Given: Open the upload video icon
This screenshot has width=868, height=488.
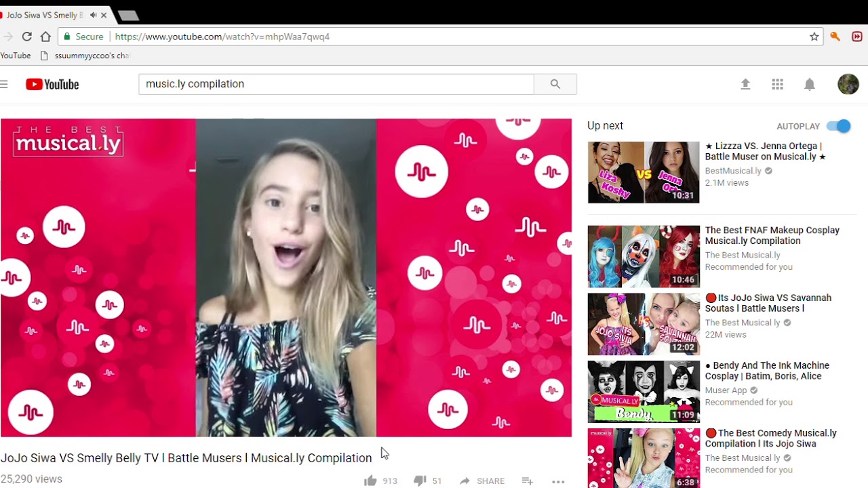Looking at the screenshot, I should point(745,84).
